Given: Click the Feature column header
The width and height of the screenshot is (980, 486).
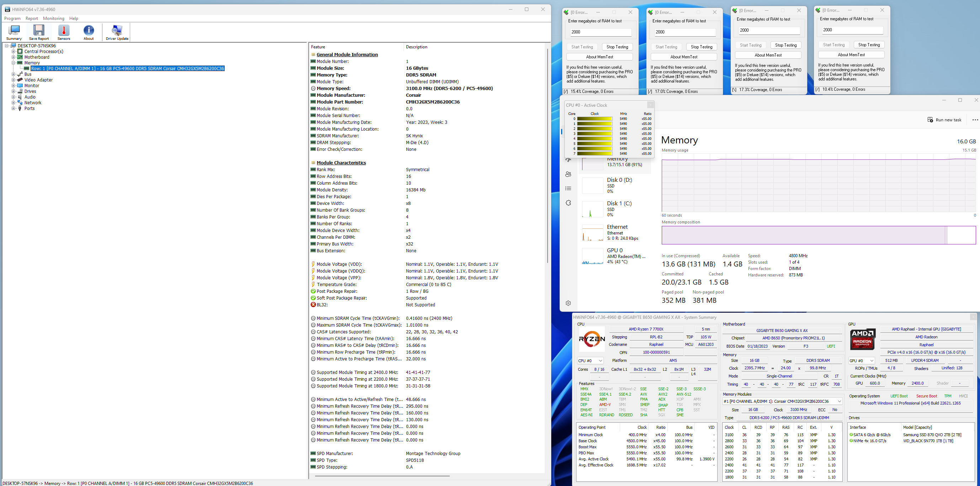Looking at the screenshot, I should (356, 47).
